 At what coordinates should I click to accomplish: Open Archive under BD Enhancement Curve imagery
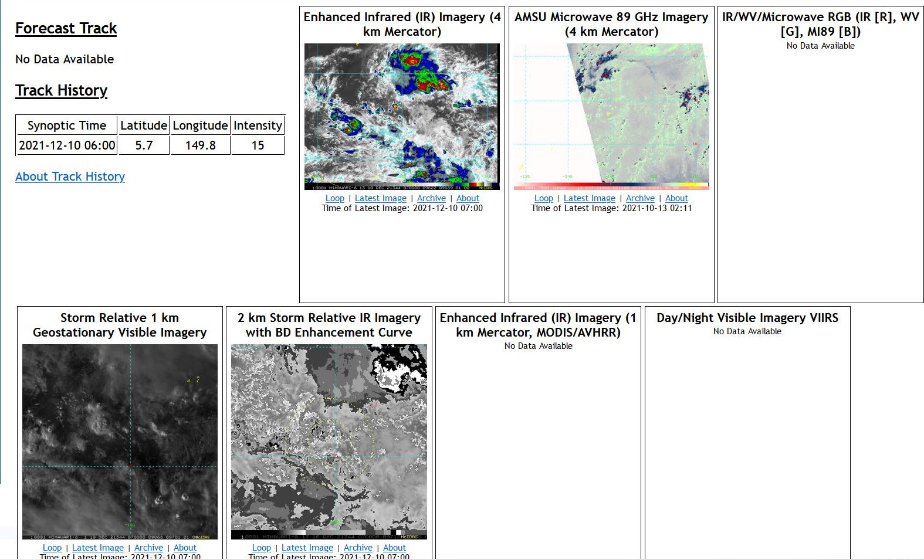click(x=358, y=548)
